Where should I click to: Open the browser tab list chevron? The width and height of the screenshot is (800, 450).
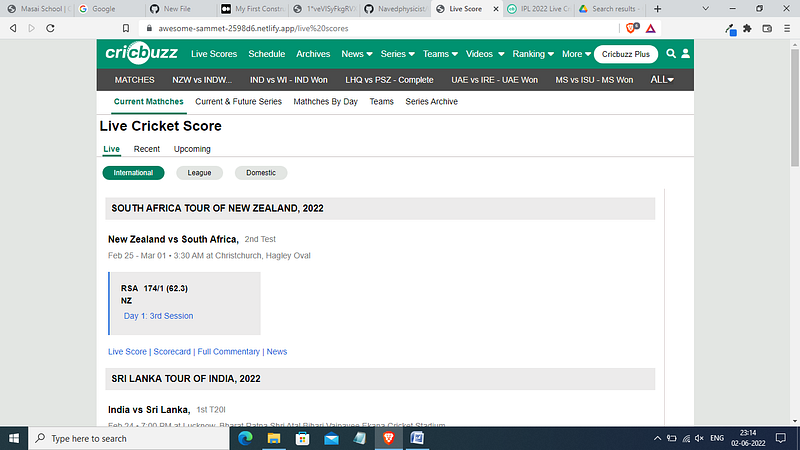click(x=706, y=9)
